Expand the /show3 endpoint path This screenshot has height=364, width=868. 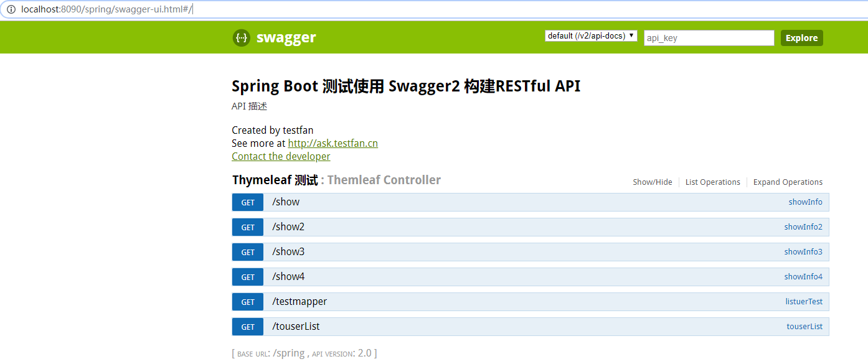288,251
